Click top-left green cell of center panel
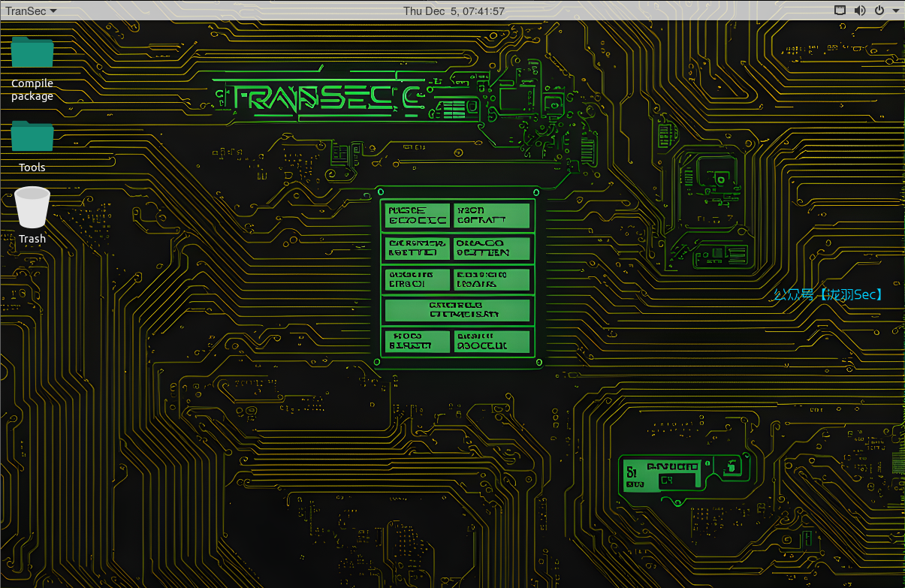 (418, 216)
